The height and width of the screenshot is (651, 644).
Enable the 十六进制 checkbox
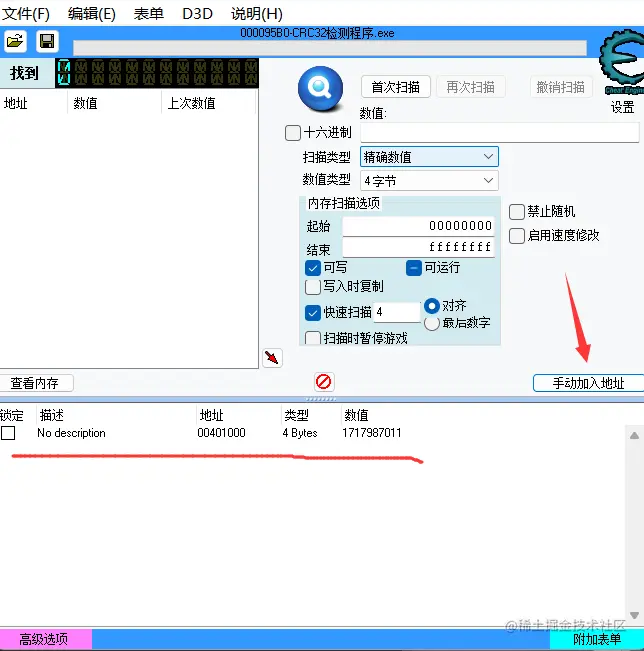[x=293, y=133]
